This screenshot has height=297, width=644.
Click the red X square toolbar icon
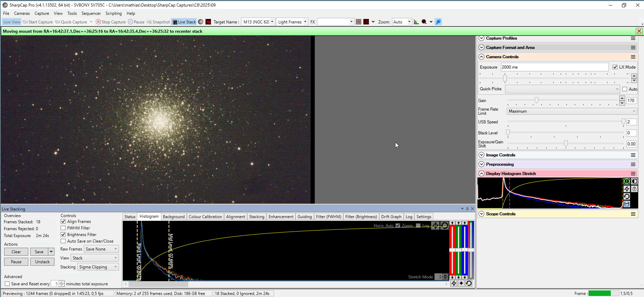click(366, 22)
